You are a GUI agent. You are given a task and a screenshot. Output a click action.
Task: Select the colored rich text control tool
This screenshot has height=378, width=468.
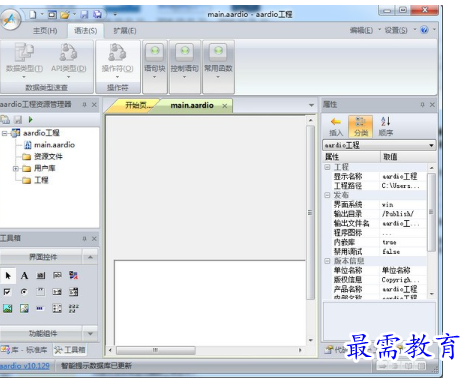coord(73,275)
